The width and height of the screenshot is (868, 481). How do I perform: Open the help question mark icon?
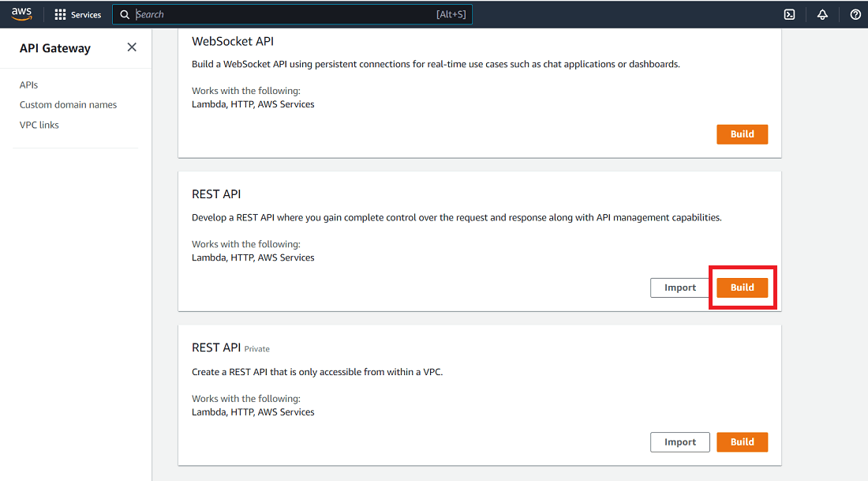pyautogui.click(x=855, y=14)
